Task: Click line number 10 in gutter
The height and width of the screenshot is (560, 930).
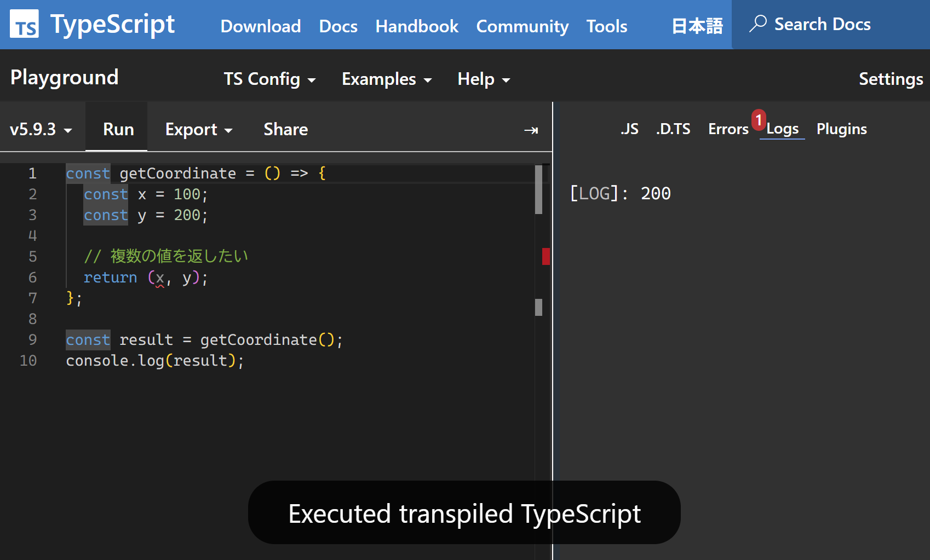Action: coord(28,361)
